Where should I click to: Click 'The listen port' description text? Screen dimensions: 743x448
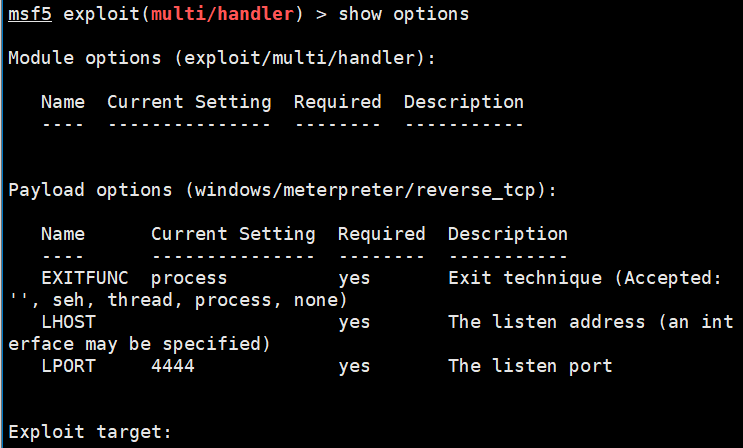(530, 366)
